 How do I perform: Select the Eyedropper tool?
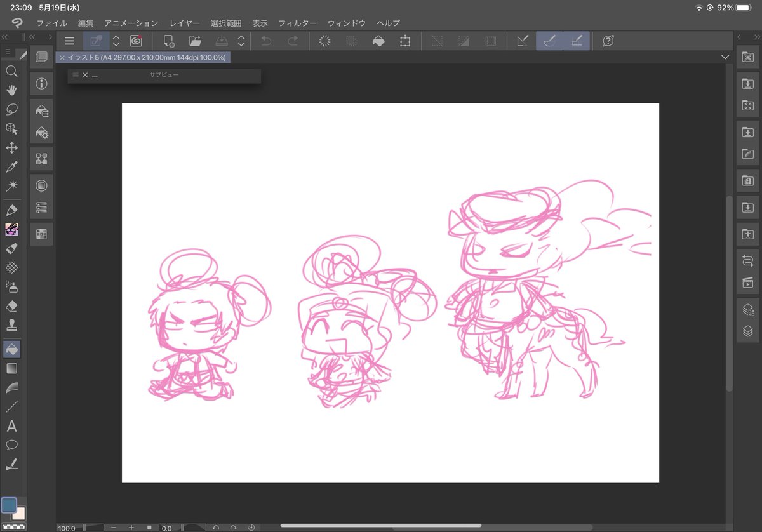click(x=11, y=167)
